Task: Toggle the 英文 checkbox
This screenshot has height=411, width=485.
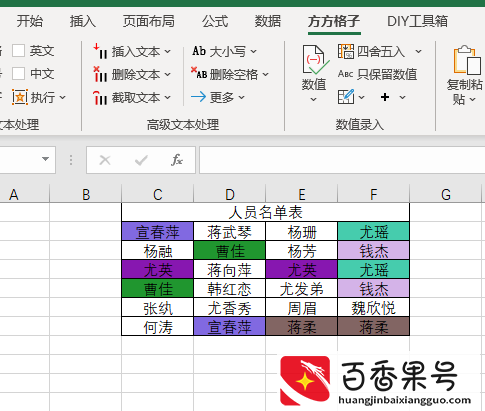Action: (18, 51)
